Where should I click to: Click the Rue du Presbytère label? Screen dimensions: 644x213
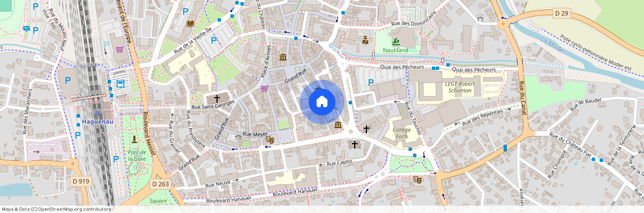196,129
